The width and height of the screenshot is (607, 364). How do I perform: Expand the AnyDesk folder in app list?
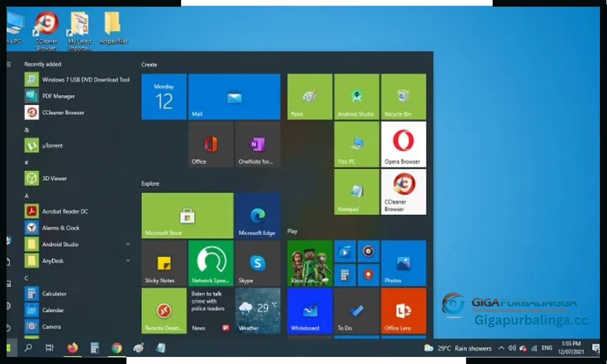pos(128,261)
